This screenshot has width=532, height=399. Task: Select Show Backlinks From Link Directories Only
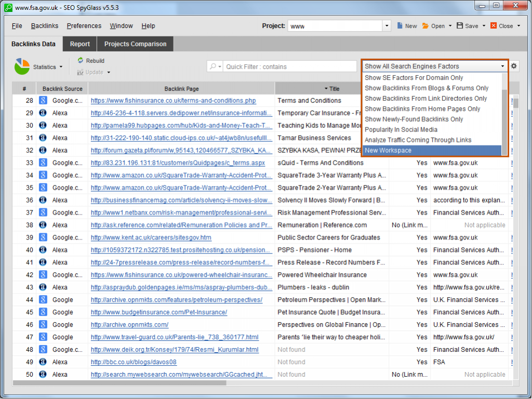(432, 98)
